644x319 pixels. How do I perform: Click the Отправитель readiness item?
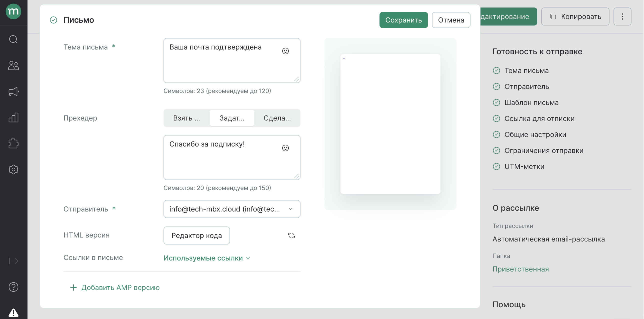tap(521, 86)
